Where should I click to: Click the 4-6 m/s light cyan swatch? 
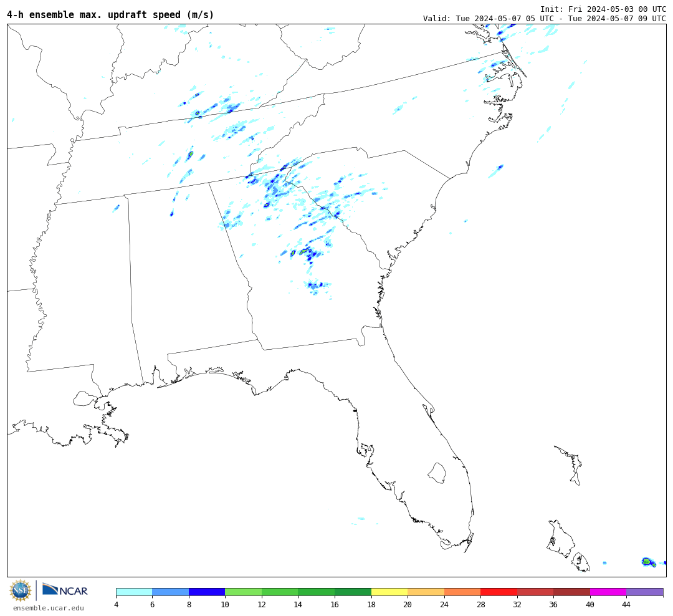(x=134, y=592)
